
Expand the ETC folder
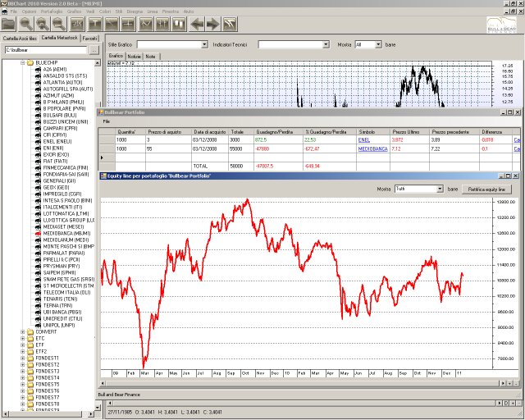pyautogui.click(x=23, y=339)
